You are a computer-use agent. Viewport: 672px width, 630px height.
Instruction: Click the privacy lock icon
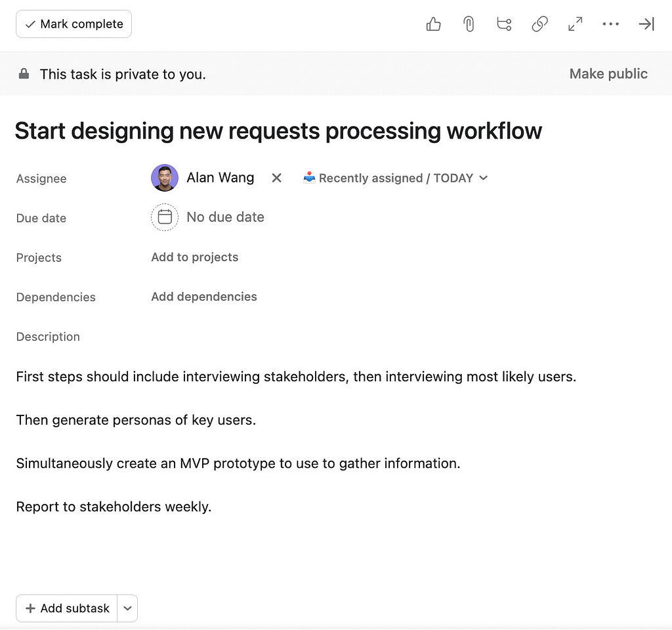coord(24,73)
